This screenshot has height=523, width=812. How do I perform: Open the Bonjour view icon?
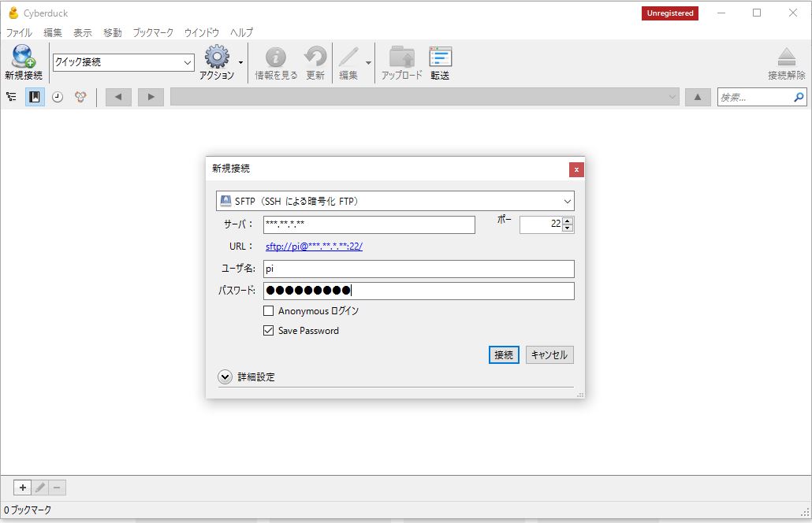80,97
